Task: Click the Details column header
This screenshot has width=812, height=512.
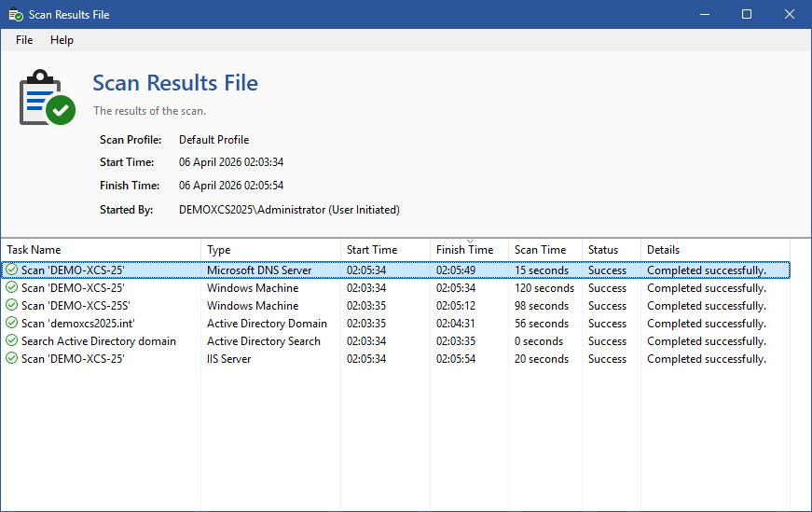Action: click(663, 250)
